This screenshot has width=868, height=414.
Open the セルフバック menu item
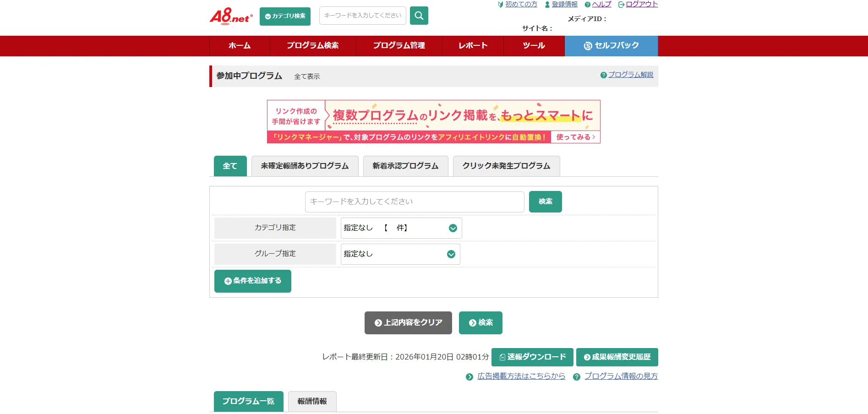pyautogui.click(x=611, y=46)
